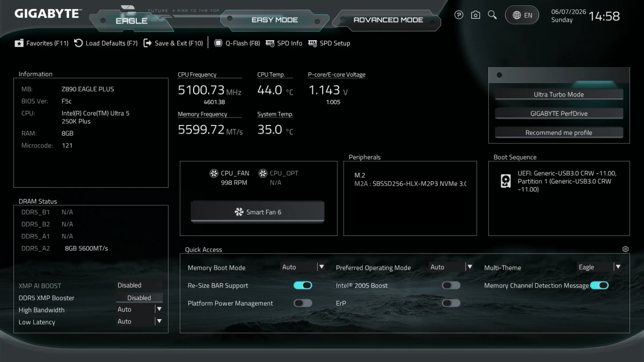Click the Favorites star icon
This screenshot has height=362, width=644.
coord(19,43)
